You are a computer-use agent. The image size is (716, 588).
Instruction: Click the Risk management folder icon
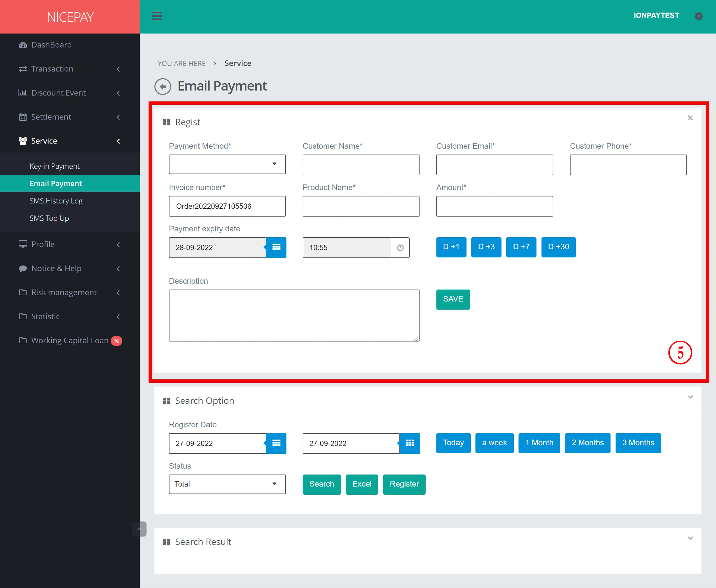[x=23, y=292]
